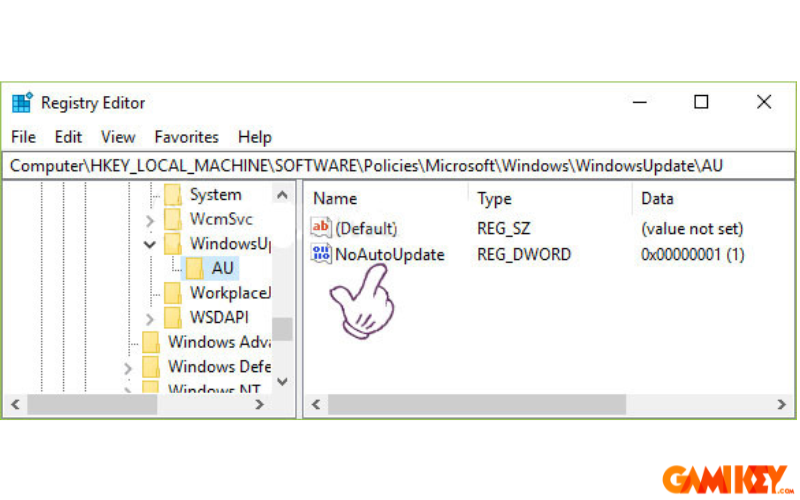This screenshot has height=500, width=800.
Task: Open the View menu
Action: pos(118,137)
